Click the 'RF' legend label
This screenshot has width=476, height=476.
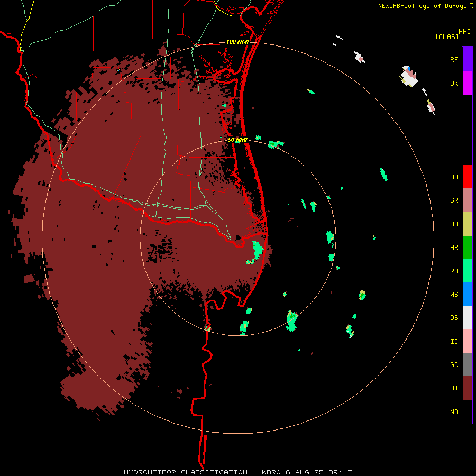454,59
